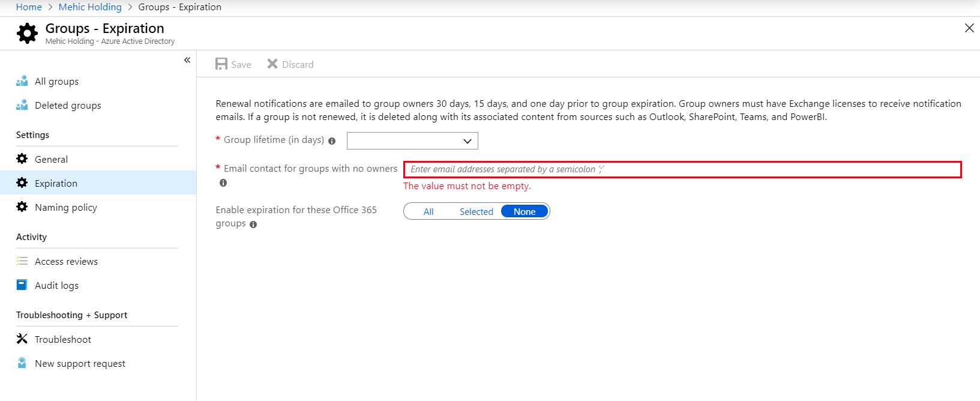Click the Troubleshoot wrench icon

coord(22,339)
